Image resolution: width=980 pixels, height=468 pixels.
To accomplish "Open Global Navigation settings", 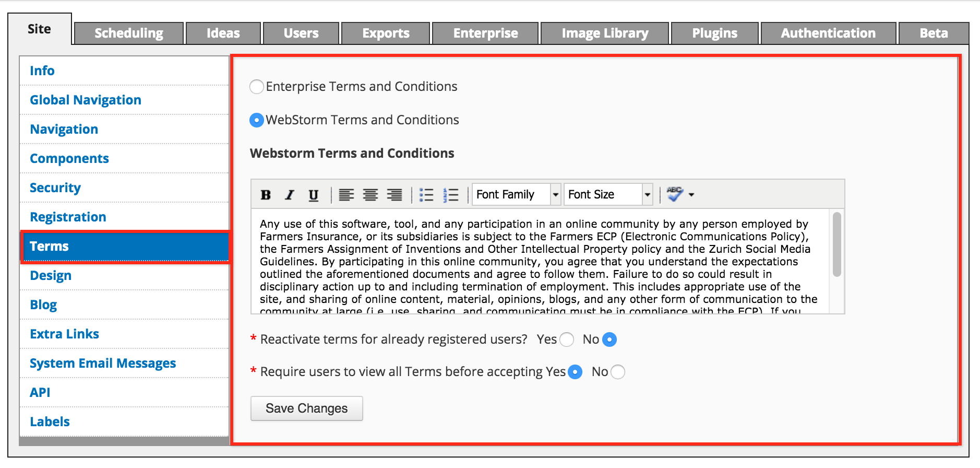I will (x=124, y=100).
